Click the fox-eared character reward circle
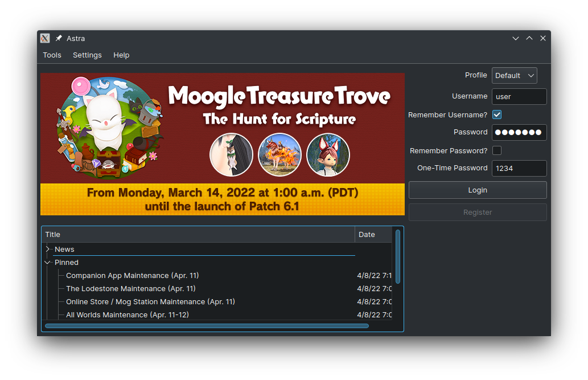This screenshot has width=588, height=380. pyautogui.click(x=328, y=155)
